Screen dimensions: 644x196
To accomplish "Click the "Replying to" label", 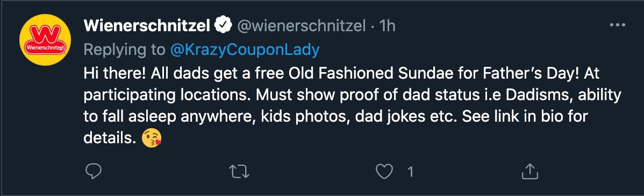I will 125,50.
